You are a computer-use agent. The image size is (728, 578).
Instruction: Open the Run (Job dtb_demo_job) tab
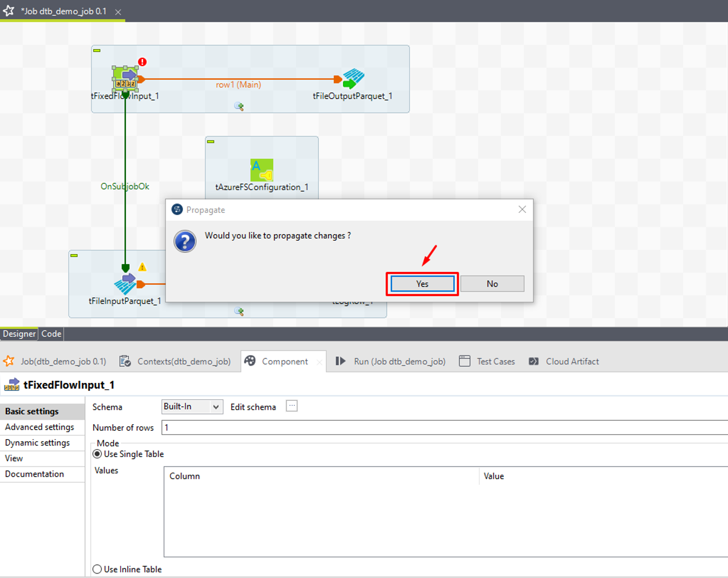(x=399, y=361)
